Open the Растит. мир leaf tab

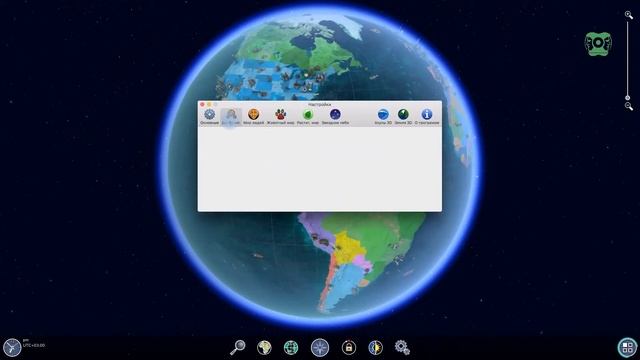[x=308, y=117]
